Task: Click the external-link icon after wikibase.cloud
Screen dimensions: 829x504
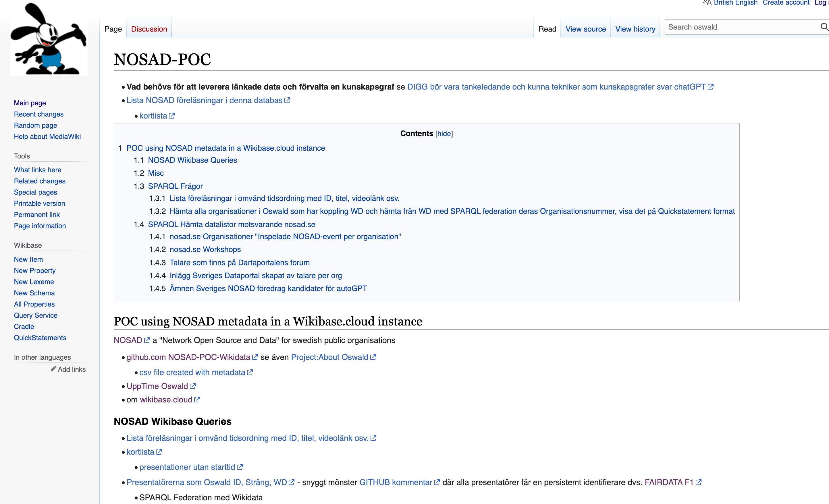Action: click(197, 400)
